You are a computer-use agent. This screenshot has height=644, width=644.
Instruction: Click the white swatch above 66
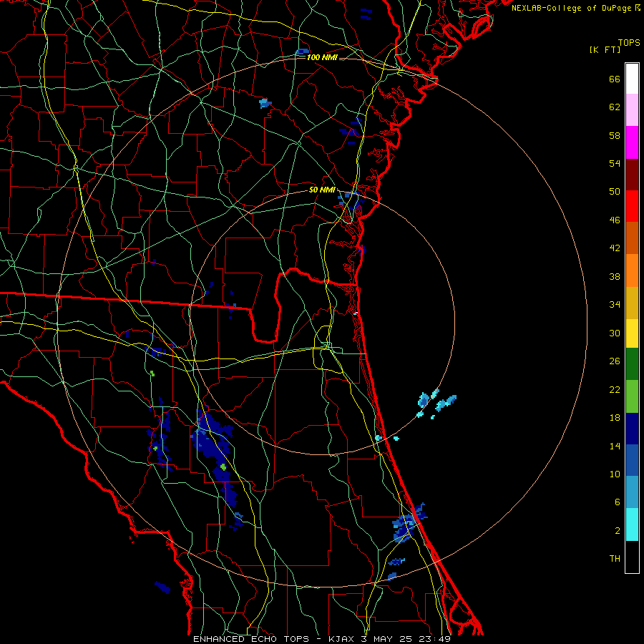[x=632, y=79]
